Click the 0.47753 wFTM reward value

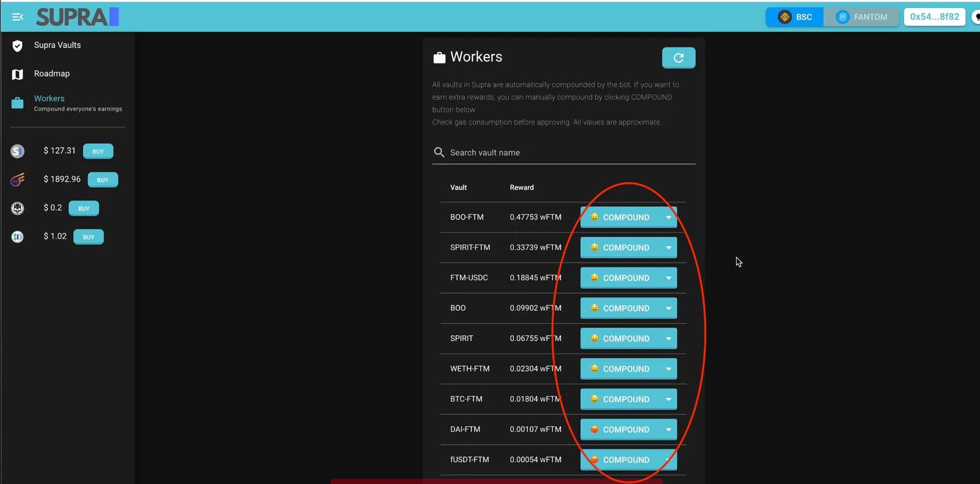(536, 217)
